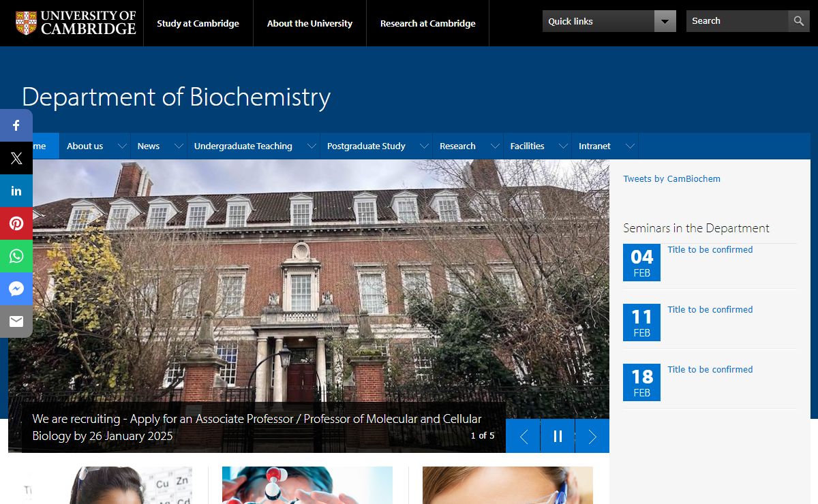Go to previous carousel slide

coord(524,437)
